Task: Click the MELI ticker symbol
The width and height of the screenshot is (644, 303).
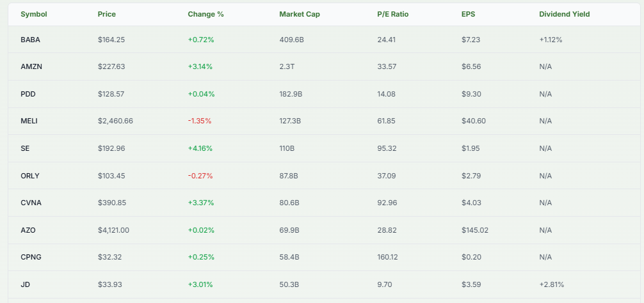Action: 30,121
